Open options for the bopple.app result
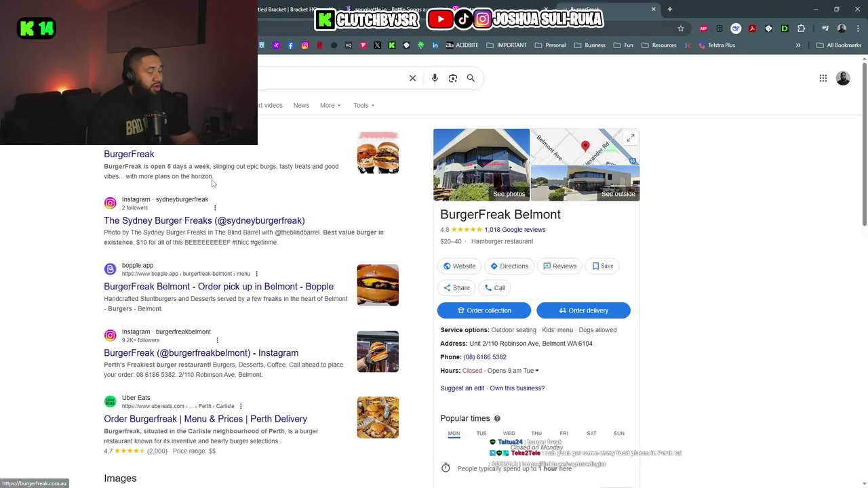 (256, 274)
